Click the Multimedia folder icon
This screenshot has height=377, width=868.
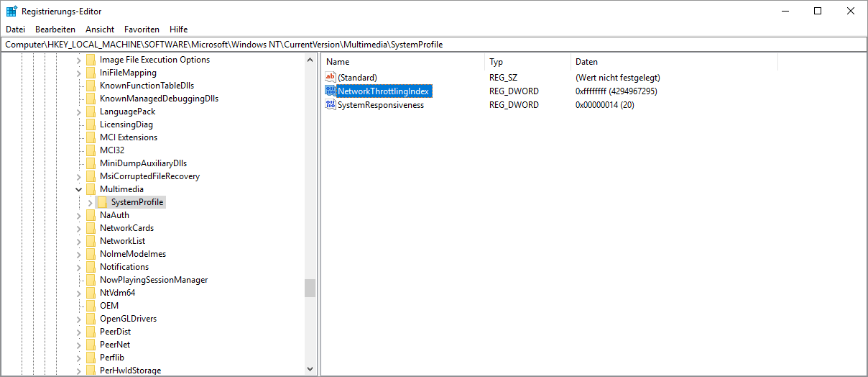[x=91, y=189]
